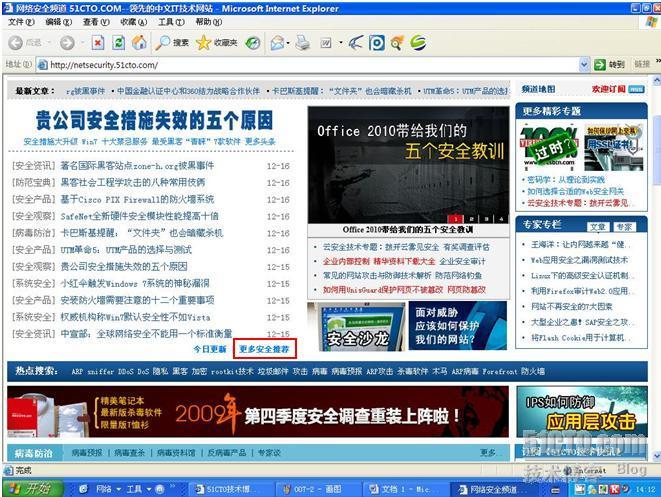Open the 工具 menu

point(171,22)
